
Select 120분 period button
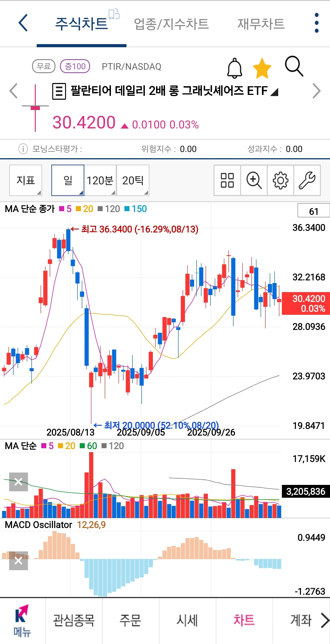click(100, 180)
